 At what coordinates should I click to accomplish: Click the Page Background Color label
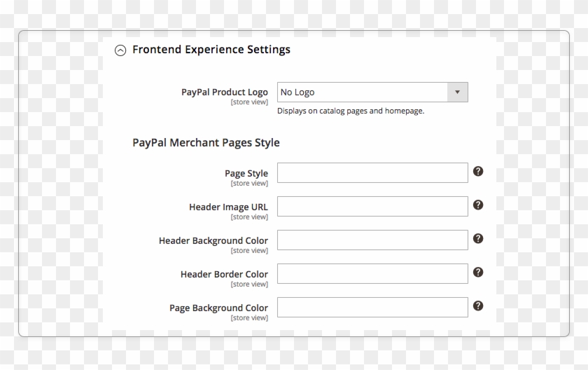(x=218, y=308)
